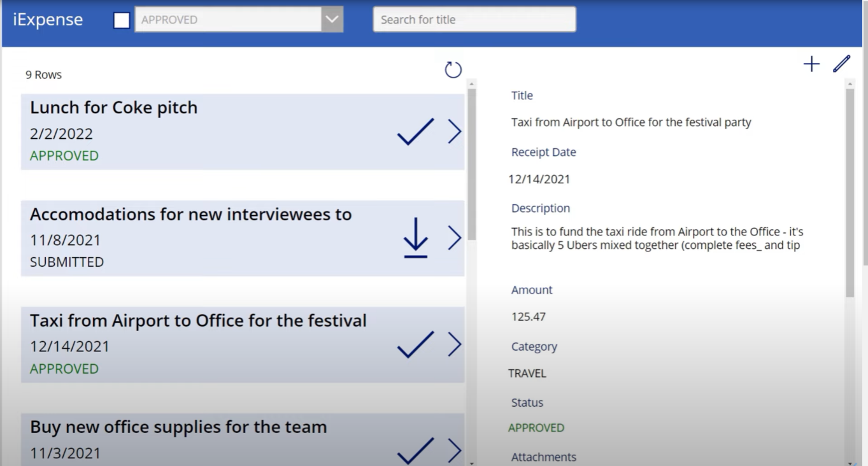Open details chevron for Accomodations row
Viewport: 868px width, 466px height.
(x=454, y=237)
